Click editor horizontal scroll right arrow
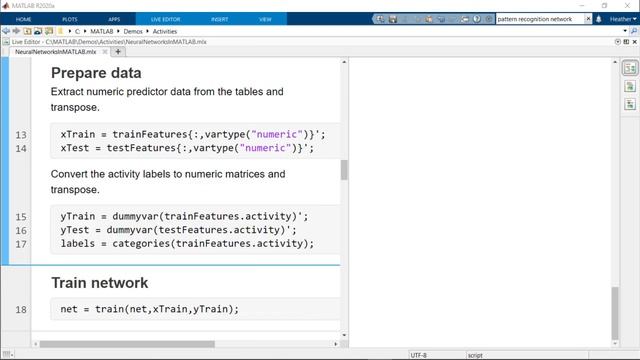Image resolution: width=640 pixels, height=360 pixels. pos(336,344)
